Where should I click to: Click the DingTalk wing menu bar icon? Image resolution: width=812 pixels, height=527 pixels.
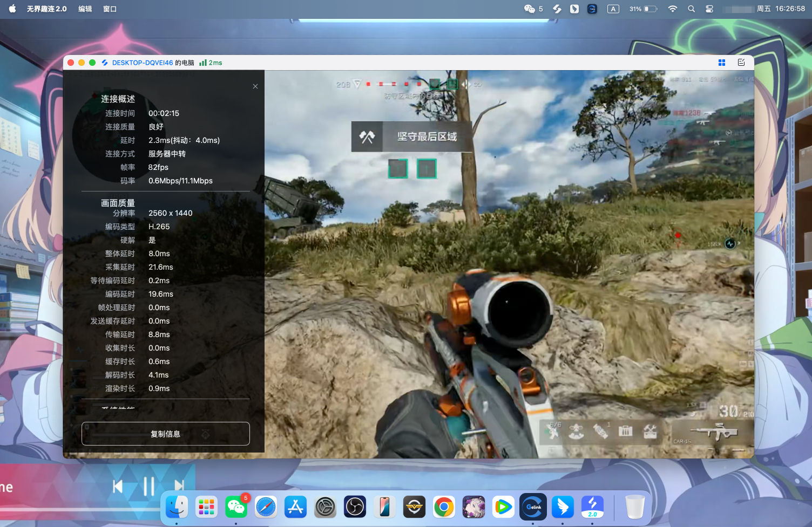pyautogui.click(x=574, y=9)
